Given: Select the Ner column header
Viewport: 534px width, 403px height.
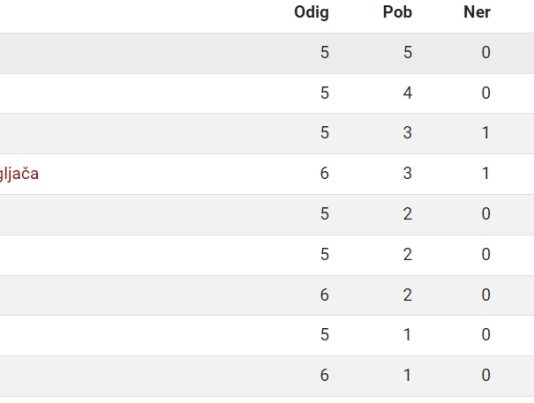Looking at the screenshot, I should 477,12.
